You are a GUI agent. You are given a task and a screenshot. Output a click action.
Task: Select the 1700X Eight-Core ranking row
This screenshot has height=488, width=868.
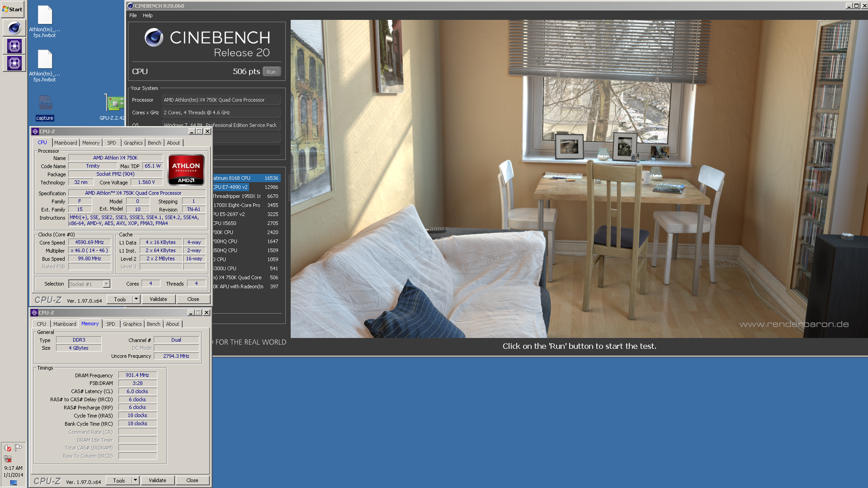click(246, 205)
